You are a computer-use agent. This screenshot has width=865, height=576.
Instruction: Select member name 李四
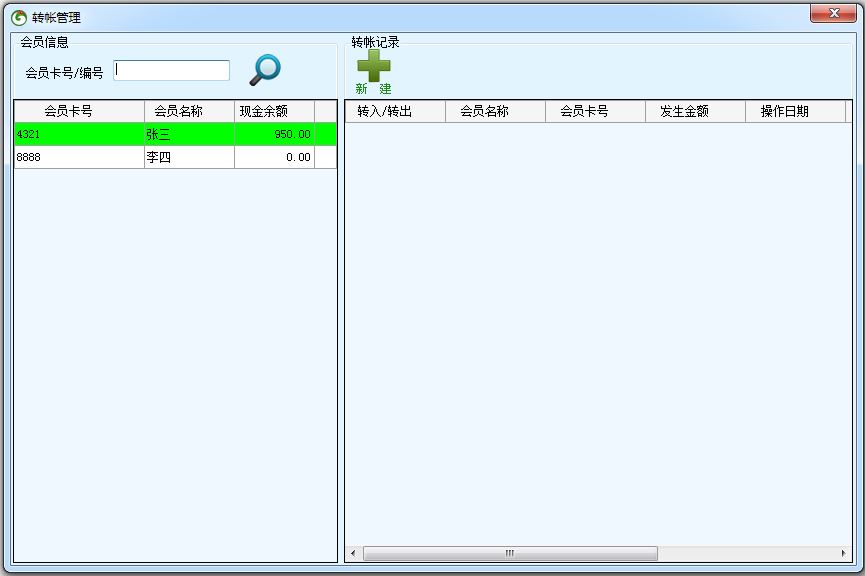point(189,157)
